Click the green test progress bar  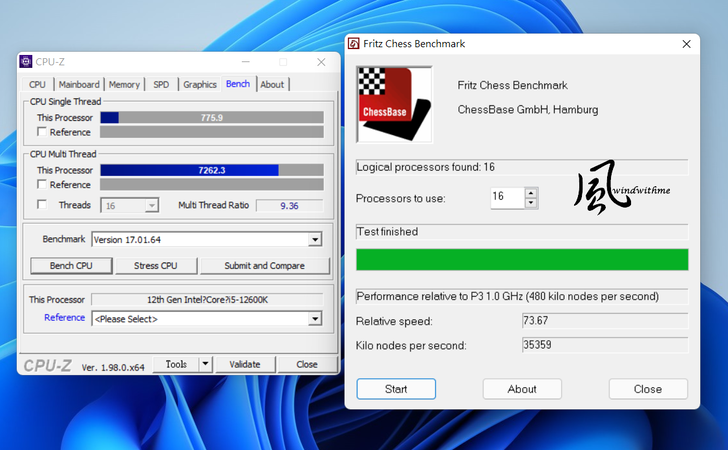(522, 260)
